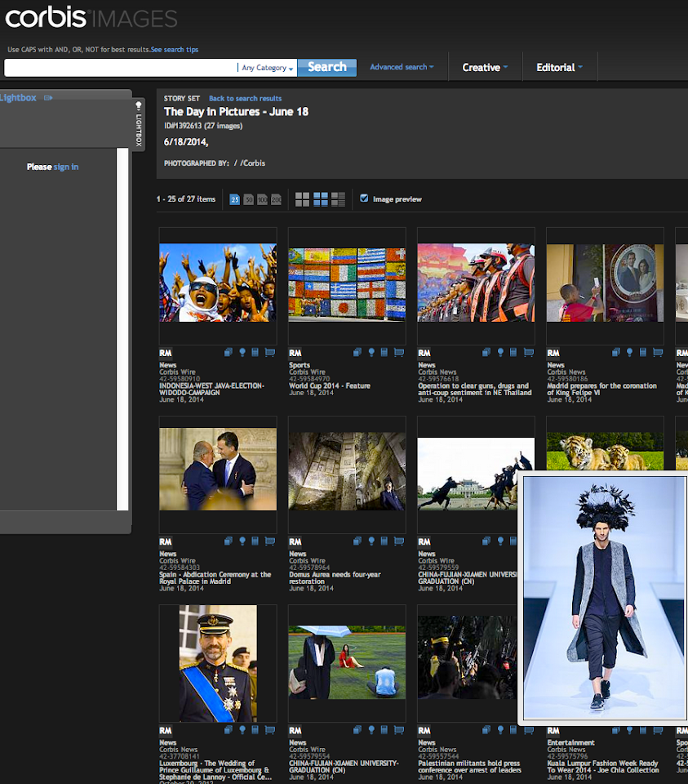Open the uniformed prince portrait thumbnail
The image size is (688, 784).
[218, 663]
